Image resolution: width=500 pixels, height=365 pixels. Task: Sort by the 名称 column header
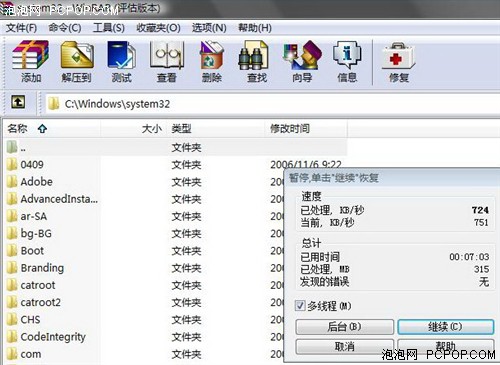pyautogui.click(x=52, y=129)
